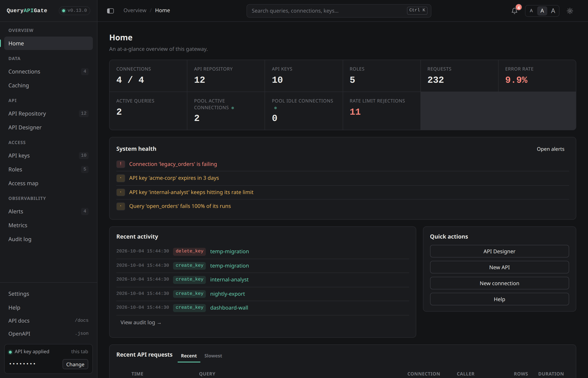This screenshot has height=378, width=588.
Task: Click the Duration column header
Action: coord(551,374)
